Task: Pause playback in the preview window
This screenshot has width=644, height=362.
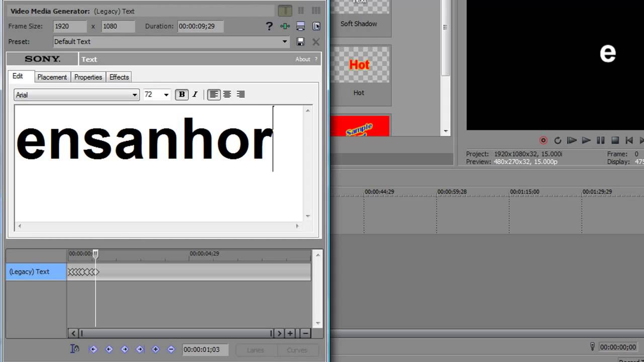Action: [600, 140]
